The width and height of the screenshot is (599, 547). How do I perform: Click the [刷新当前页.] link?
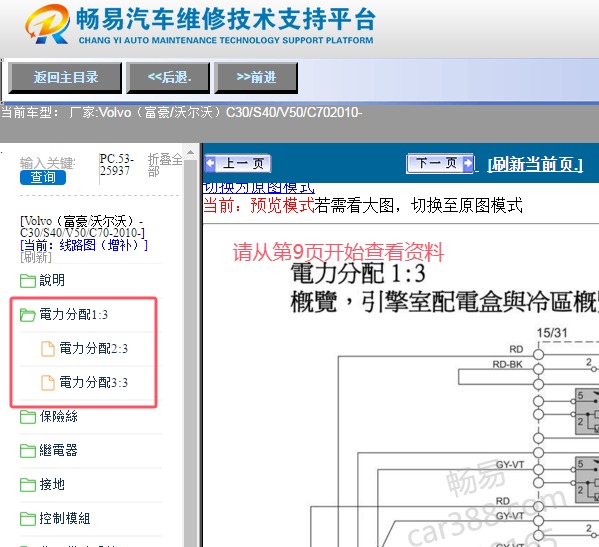(x=535, y=164)
